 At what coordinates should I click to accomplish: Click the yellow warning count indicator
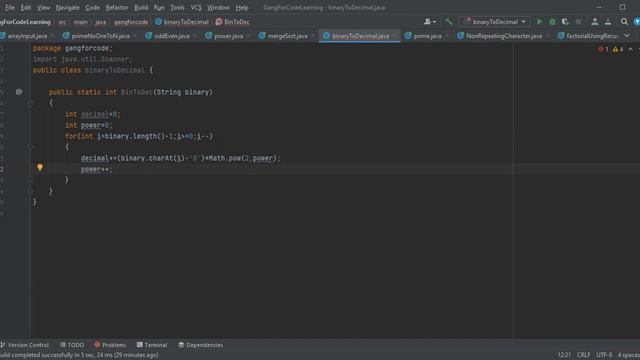[618, 49]
